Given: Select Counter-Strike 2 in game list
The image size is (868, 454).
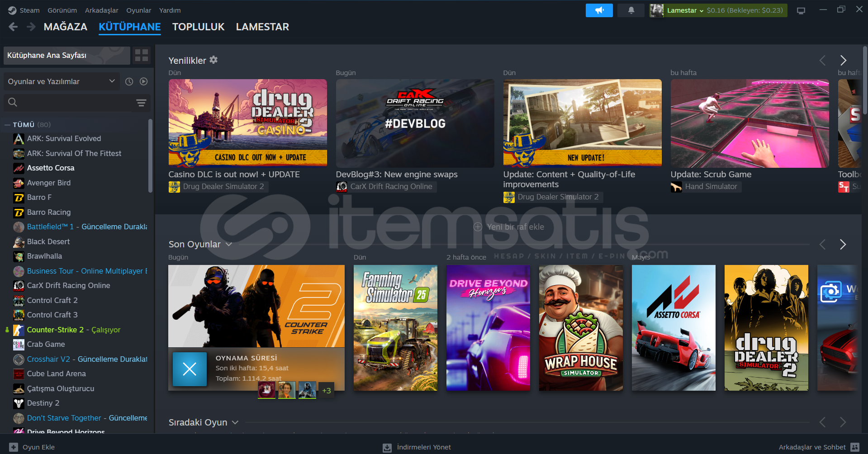Looking at the screenshot, I should click(x=55, y=330).
